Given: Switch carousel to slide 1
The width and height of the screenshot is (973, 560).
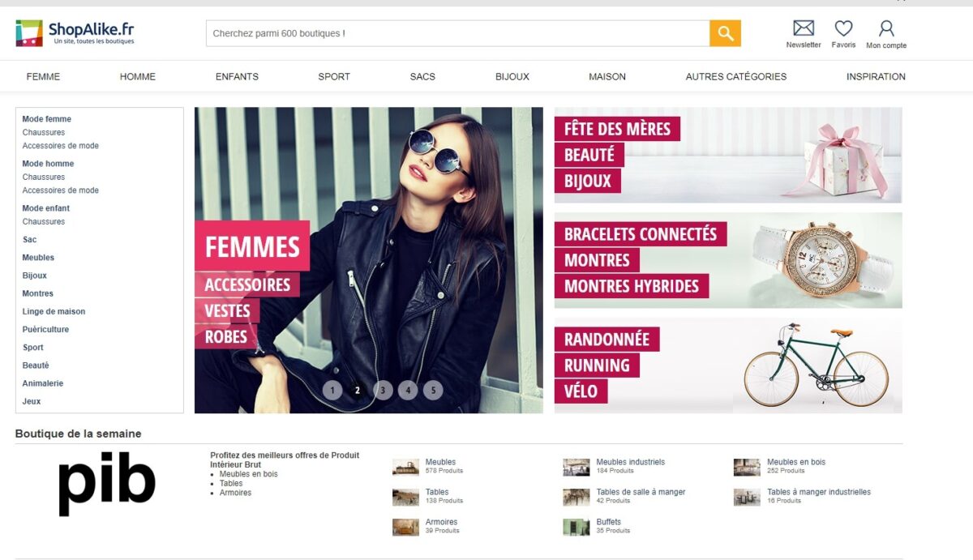Looking at the screenshot, I should point(332,391).
